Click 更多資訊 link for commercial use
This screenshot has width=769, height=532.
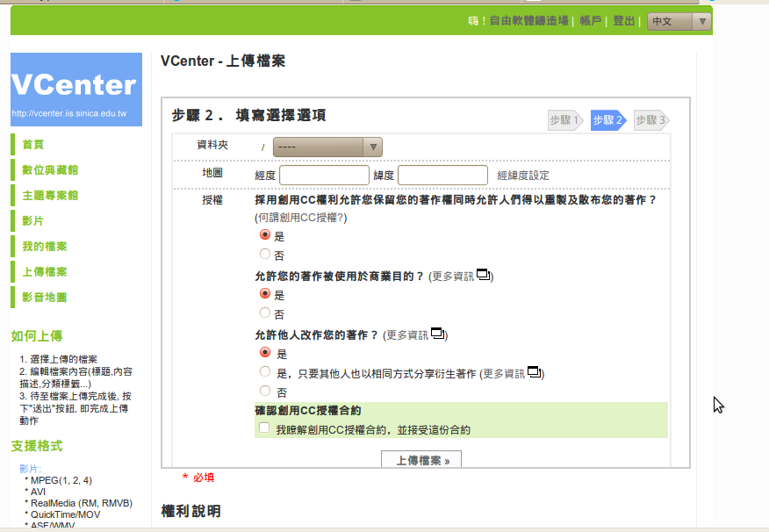[x=453, y=277]
